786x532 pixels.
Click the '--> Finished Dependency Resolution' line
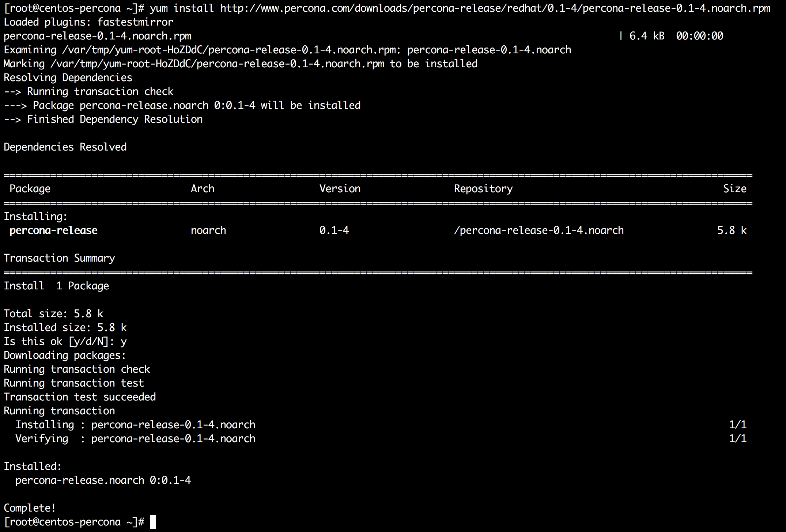click(x=103, y=119)
